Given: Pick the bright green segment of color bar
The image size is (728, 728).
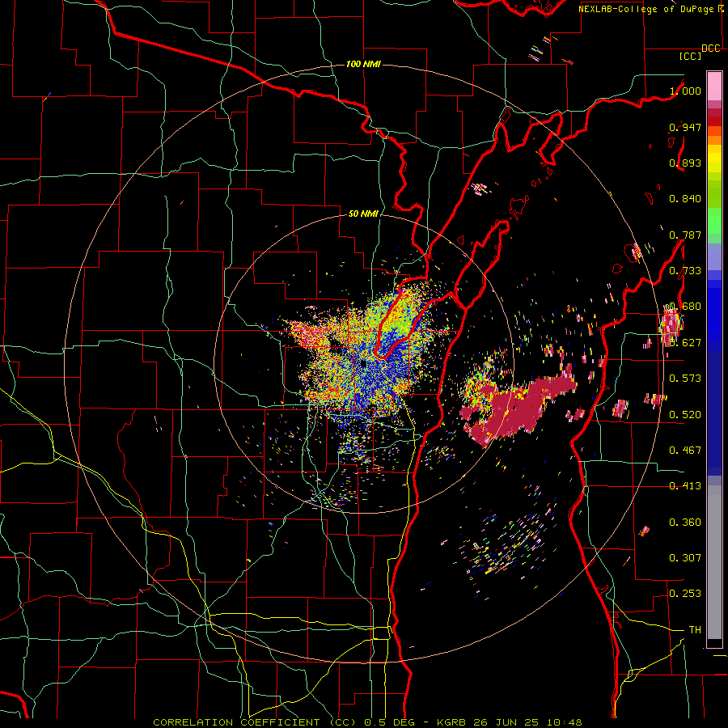Looking at the screenshot, I should (x=714, y=221).
